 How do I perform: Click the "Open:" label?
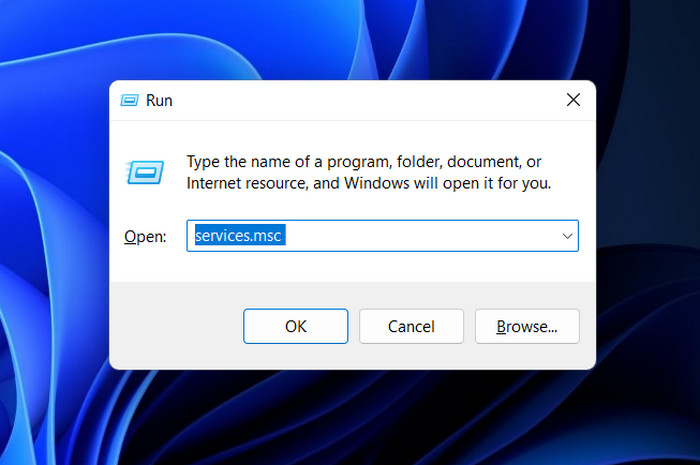pyautogui.click(x=145, y=237)
